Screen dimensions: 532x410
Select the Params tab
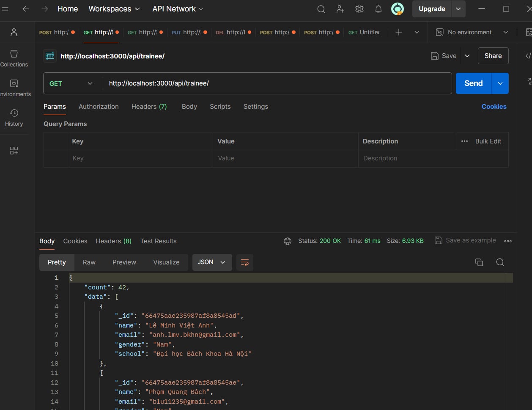pos(55,107)
